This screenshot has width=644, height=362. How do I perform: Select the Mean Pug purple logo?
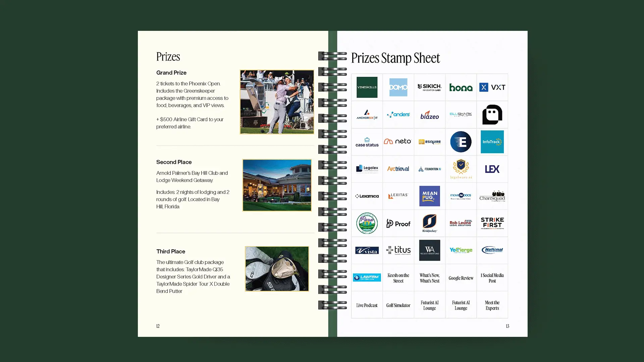(x=429, y=196)
